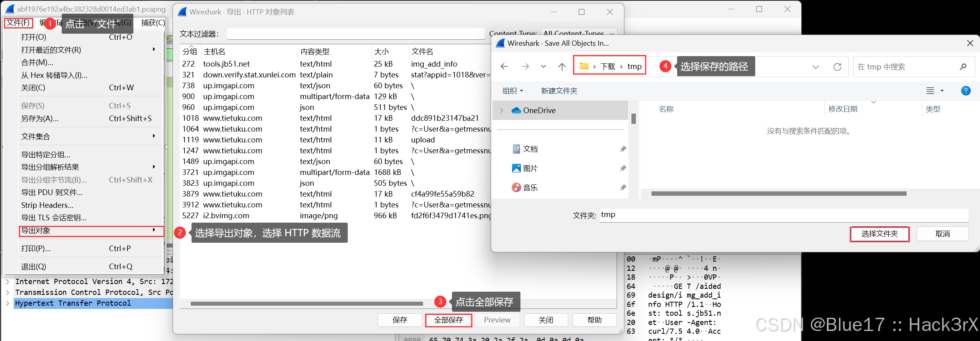Sort by 内容类型 column header
This screenshot has height=341, width=980.
(335, 51)
